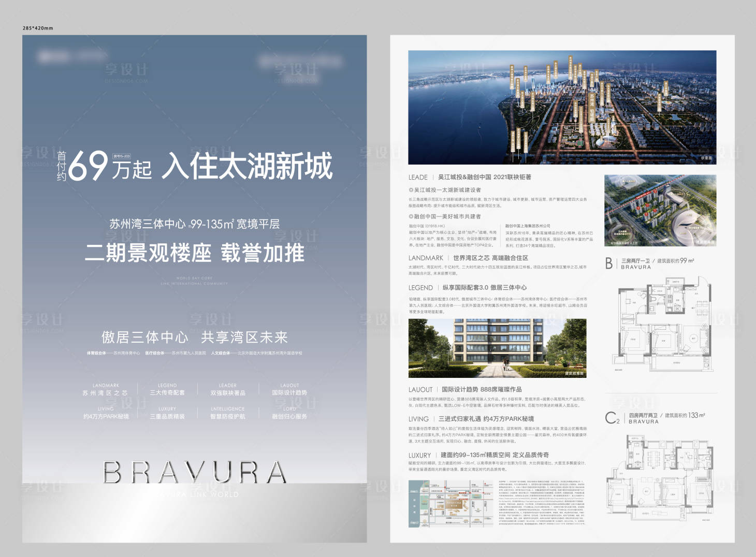This screenshot has width=756, height=557.
Task: Click the 万起 text beside 69
Action: tap(132, 170)
